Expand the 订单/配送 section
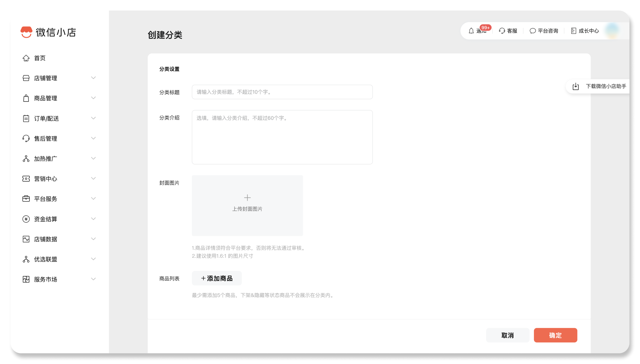 [93, 118]
